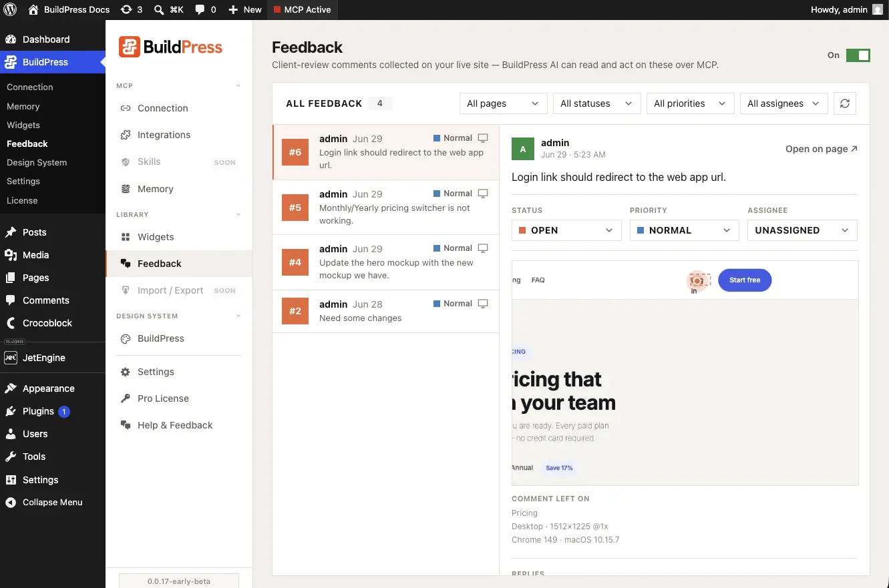Select feedback about Monthly/Yearly pricing switcher
This screenshot has width=889, height=588.
click(x=386, y=208)
